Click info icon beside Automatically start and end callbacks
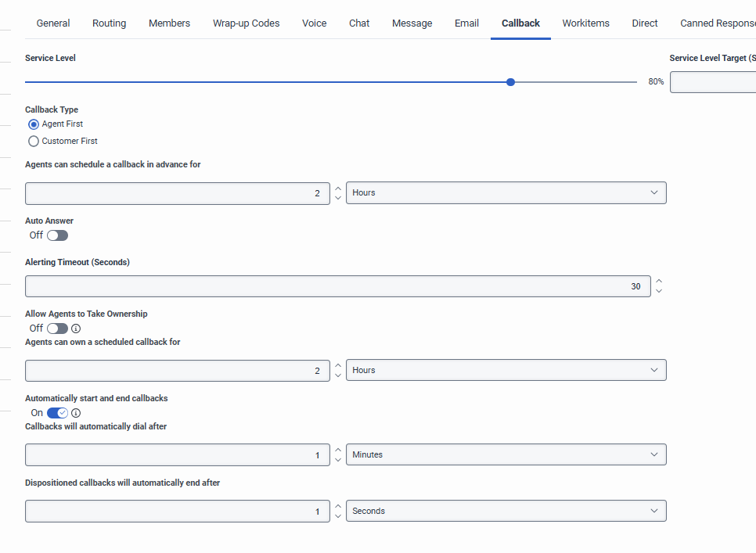The width and height of the screenshot is (756, 553). pyautogui.click(x=76, y=413)
